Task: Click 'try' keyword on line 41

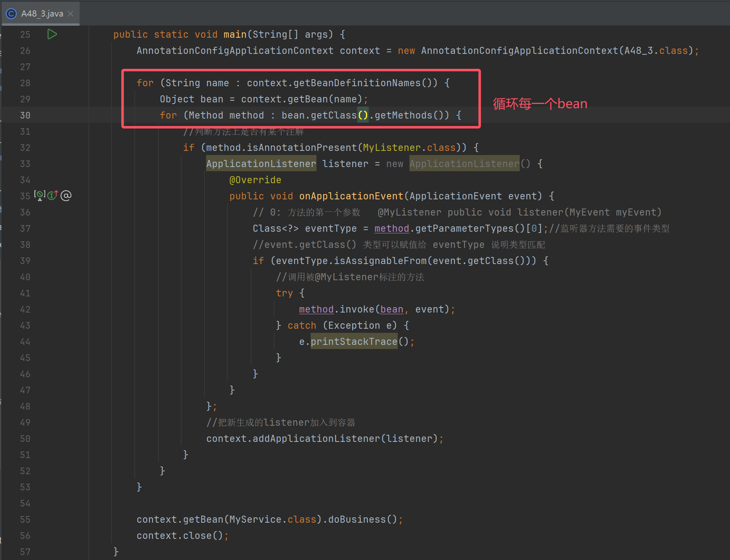Action: pyautogui.click(x=285, y=293)
